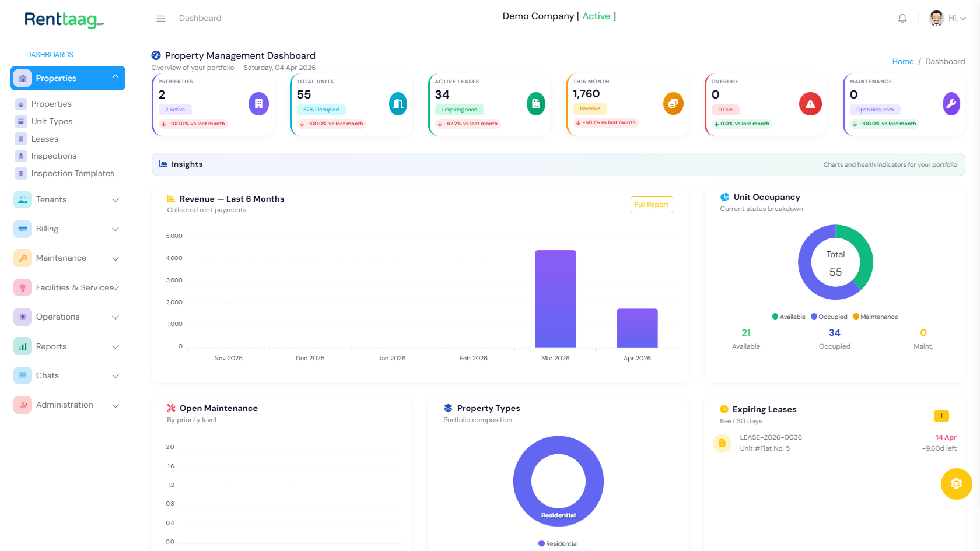Click the sidebar collapse hamburger icon
This screenshot has width=980, height=551.
click(x=160, y=18)
